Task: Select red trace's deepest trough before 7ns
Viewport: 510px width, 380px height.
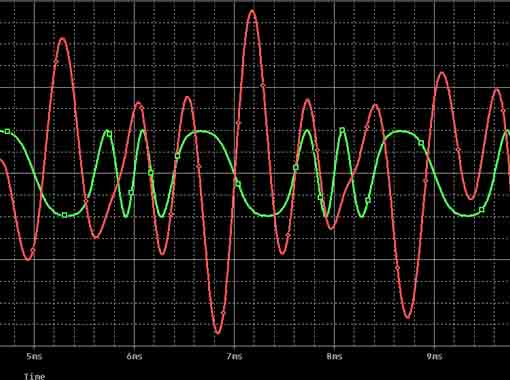Action: pos(218,331)
